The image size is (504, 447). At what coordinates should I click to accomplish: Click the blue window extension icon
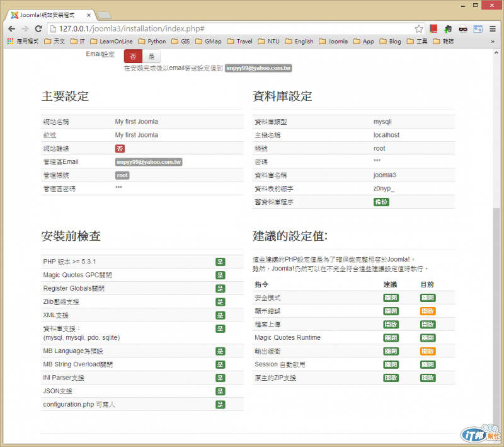point(478,29)
